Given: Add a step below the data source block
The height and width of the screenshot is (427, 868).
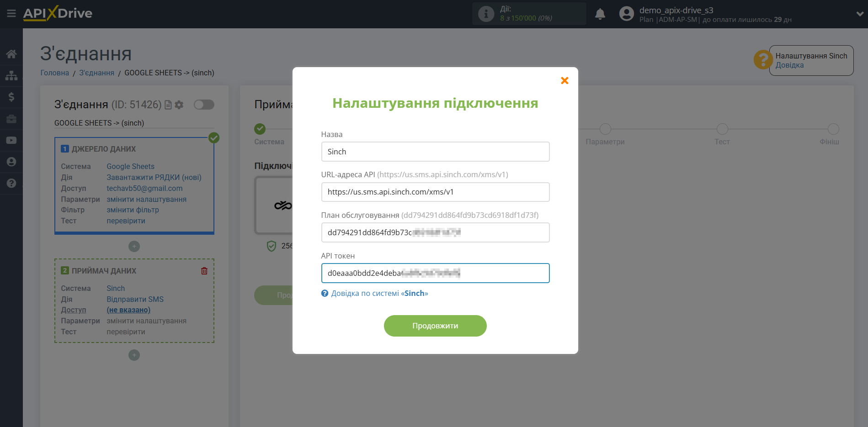Looking at the screenshot, I should pos(134,247).
